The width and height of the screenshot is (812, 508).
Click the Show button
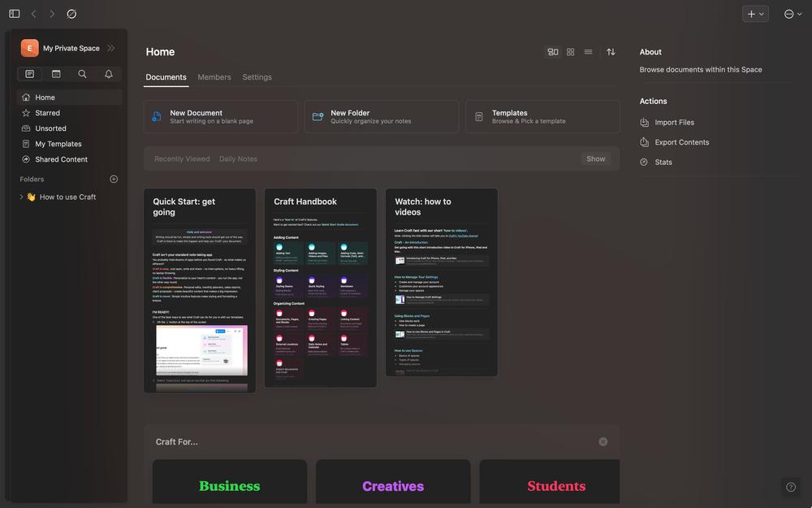tap(595, 159)
